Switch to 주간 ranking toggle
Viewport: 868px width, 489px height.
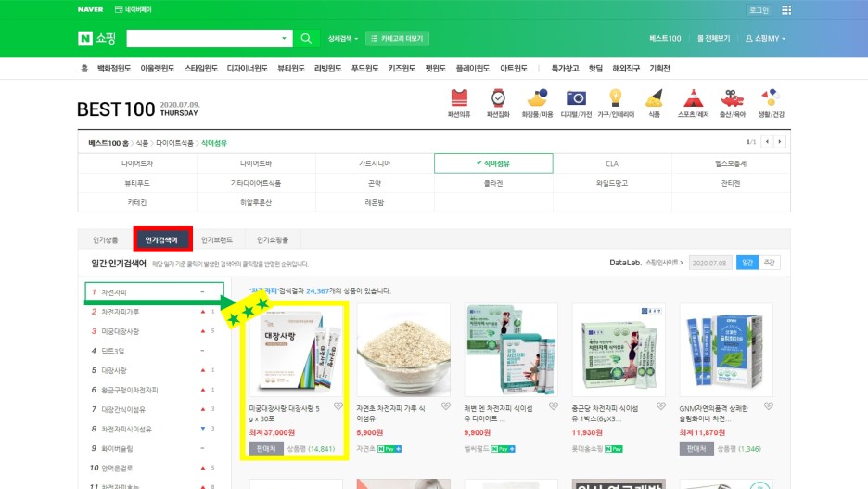[769, 263]
